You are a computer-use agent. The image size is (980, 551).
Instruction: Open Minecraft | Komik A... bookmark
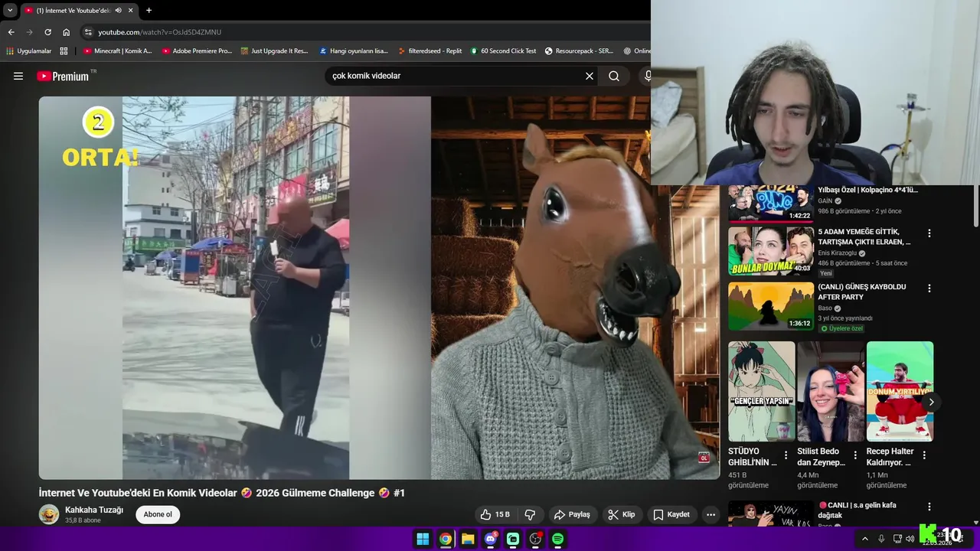click(117, 51)
